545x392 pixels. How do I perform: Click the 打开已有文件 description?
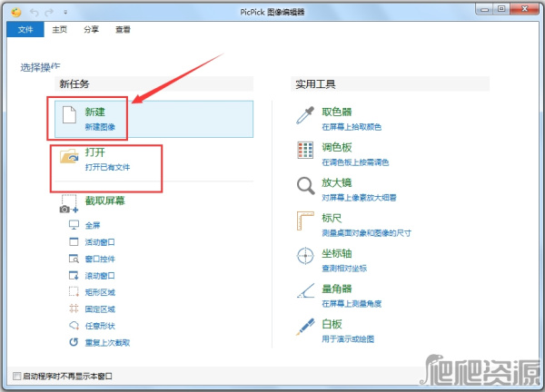[x=107, y=167]
